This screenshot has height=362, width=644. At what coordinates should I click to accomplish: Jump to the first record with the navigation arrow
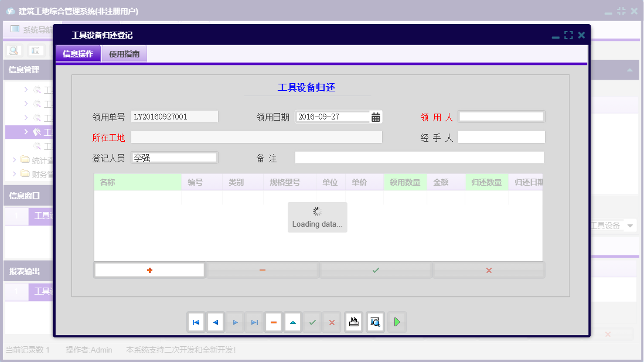[196, 322]
